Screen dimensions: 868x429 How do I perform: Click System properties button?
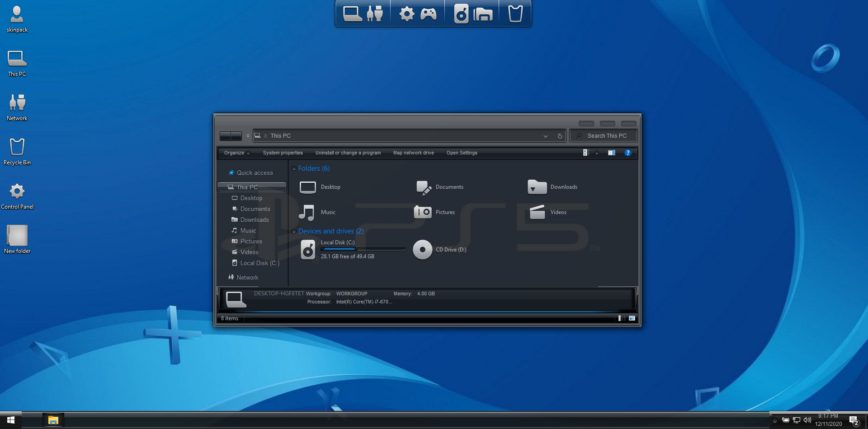coord(283,153)
